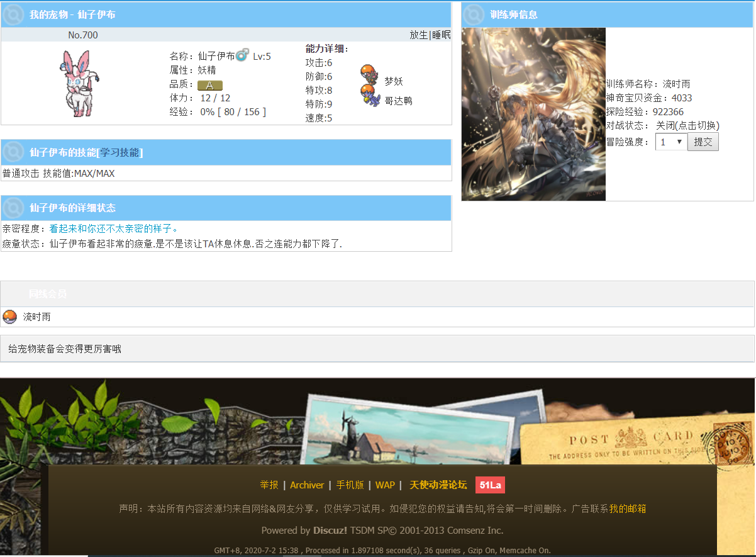756x557 pixels.
Task: Release the pet via 放生 link
Action: pos(418,35)
